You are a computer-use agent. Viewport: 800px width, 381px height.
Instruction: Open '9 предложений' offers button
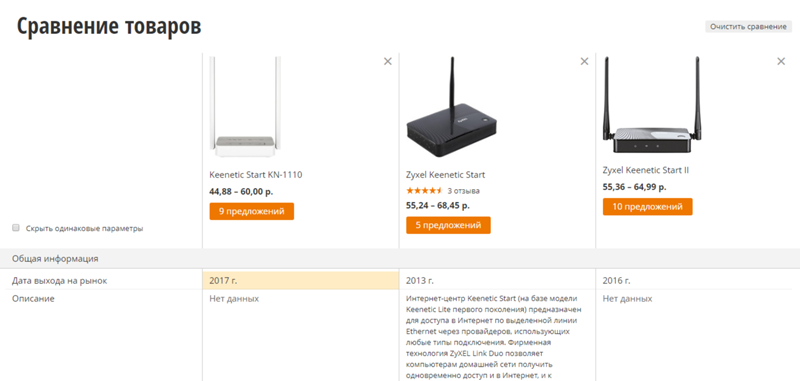252,211
